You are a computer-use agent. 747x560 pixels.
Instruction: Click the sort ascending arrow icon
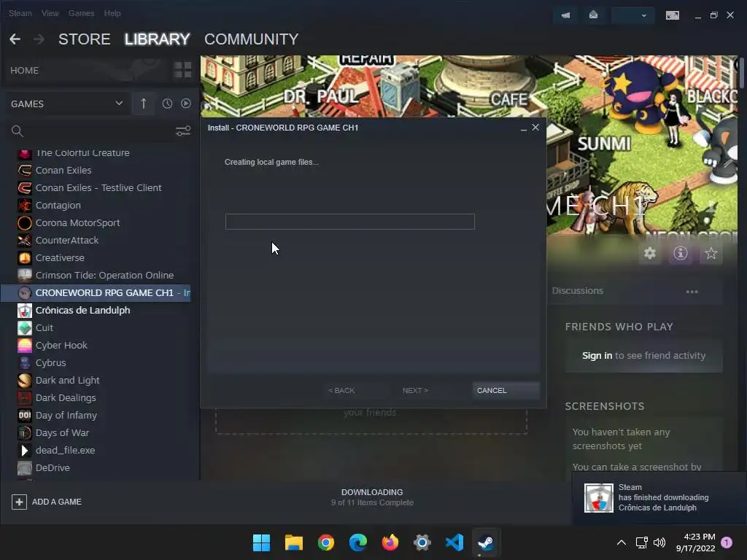coord(144,104)
